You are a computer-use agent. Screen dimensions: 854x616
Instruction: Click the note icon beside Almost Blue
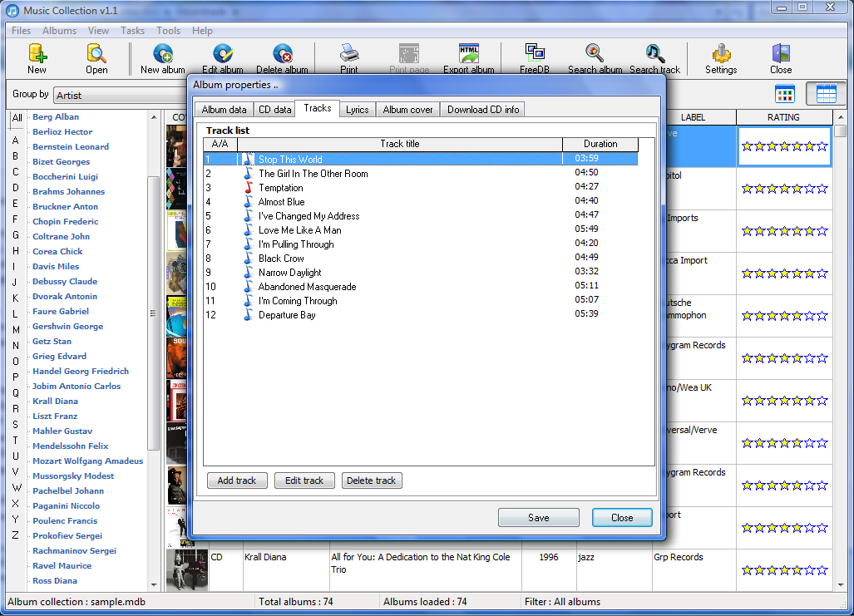(x=249, y=201)
